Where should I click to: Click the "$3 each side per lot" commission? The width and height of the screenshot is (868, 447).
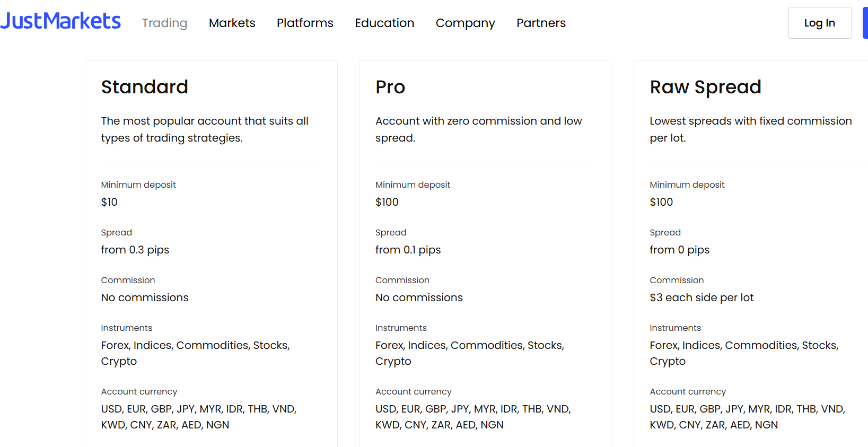pyautogui.click(x=702, y=297)
